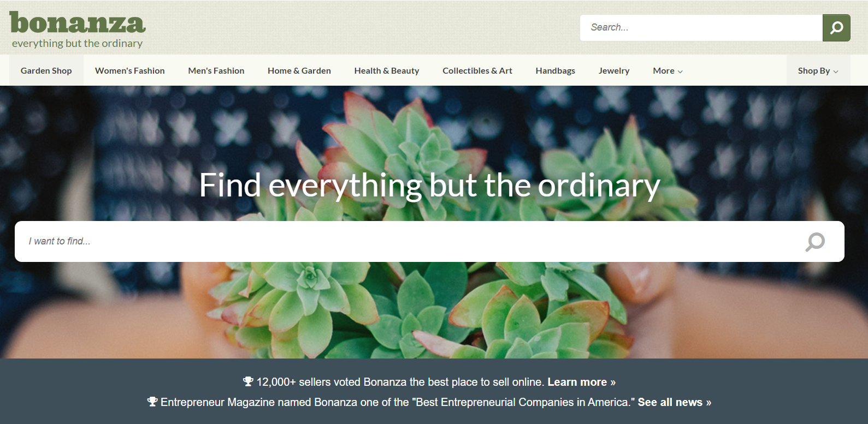Viewport: 868px width, 424px height.
Task: Open the Shop By dropdown
Action: (818, 70)
